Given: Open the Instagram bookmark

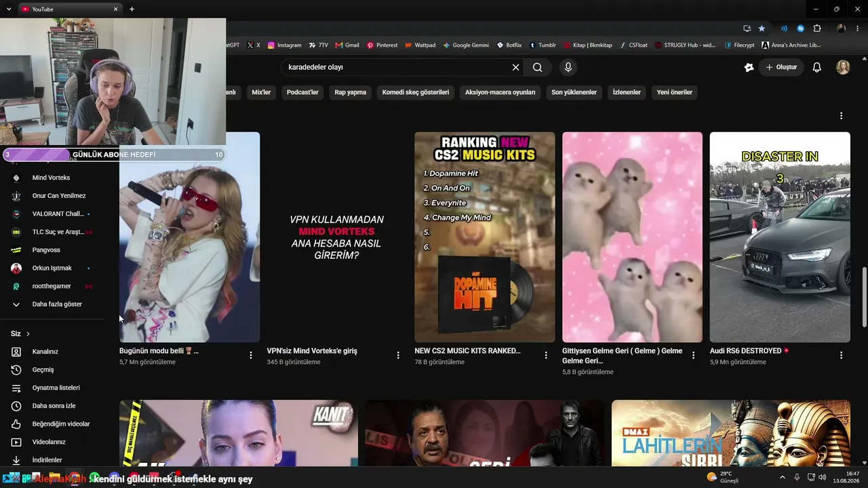Looking at the screenshot, I should 284,45.
